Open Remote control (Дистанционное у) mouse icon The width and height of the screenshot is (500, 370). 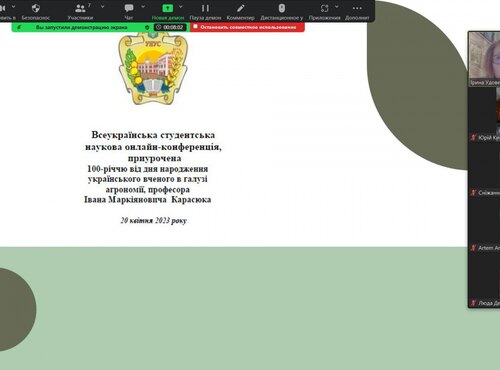coord(282,8)
